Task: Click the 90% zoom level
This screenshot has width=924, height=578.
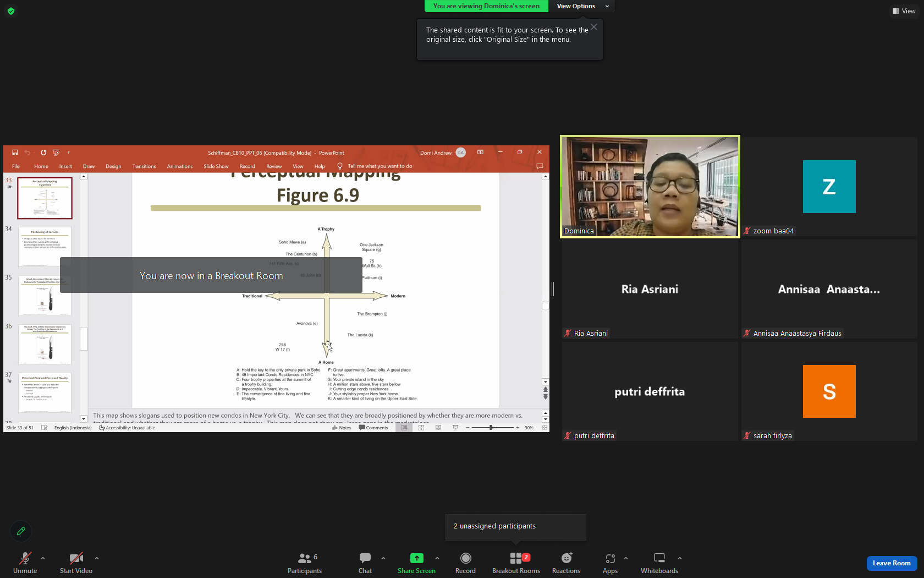Action: pyautogui.click(x=529, y=428)
